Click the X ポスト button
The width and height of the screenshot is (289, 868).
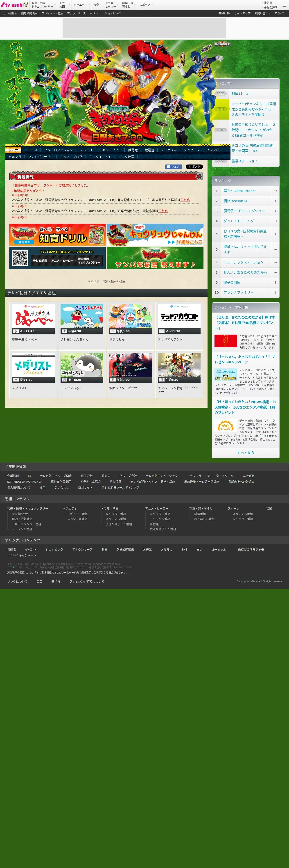pyautogui.click(x=194, y=167)
